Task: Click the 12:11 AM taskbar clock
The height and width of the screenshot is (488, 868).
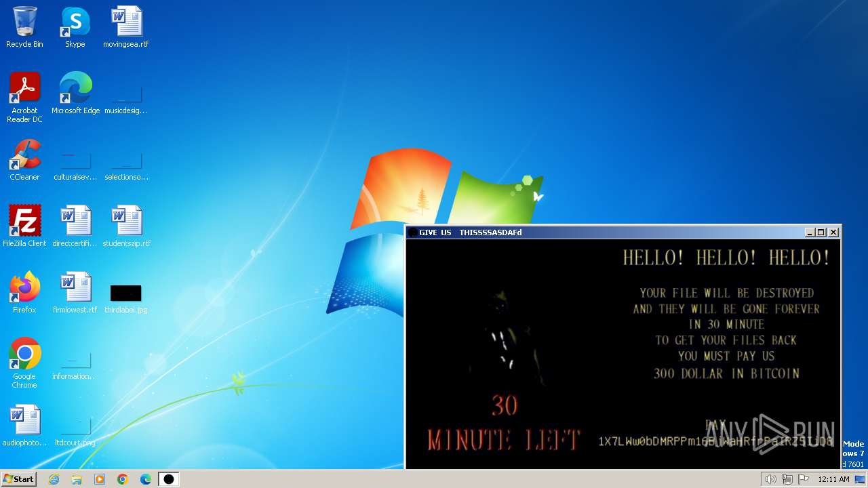Action: click(x=833, y=479)
